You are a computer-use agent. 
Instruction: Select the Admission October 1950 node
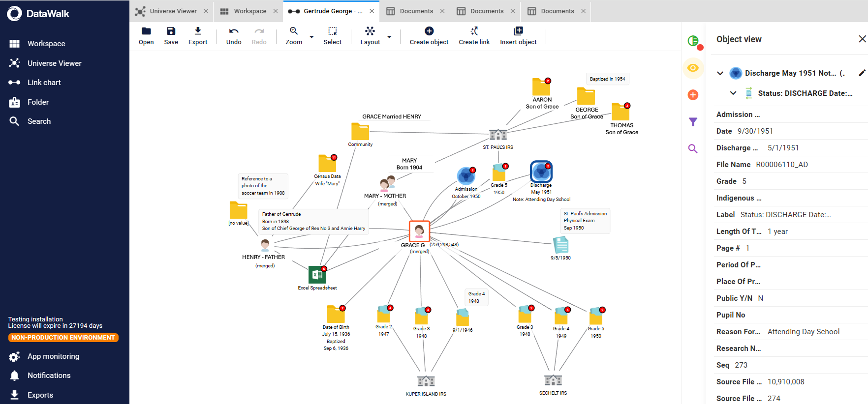click(x=465, y=176)
